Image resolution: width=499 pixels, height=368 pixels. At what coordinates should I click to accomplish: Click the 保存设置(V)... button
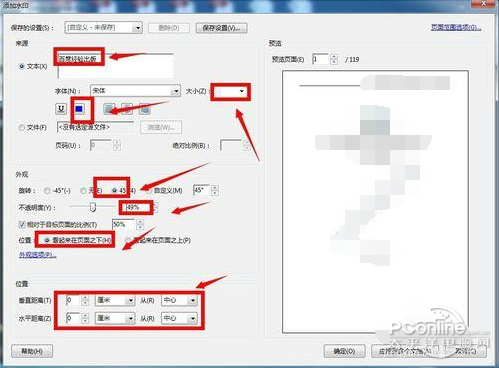pyautogui.click(x=221, y=28)
